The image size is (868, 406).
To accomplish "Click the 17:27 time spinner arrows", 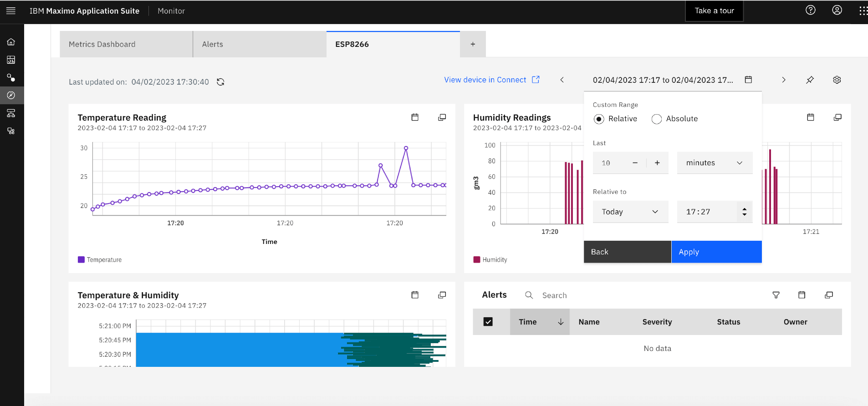I will (745, 212).
